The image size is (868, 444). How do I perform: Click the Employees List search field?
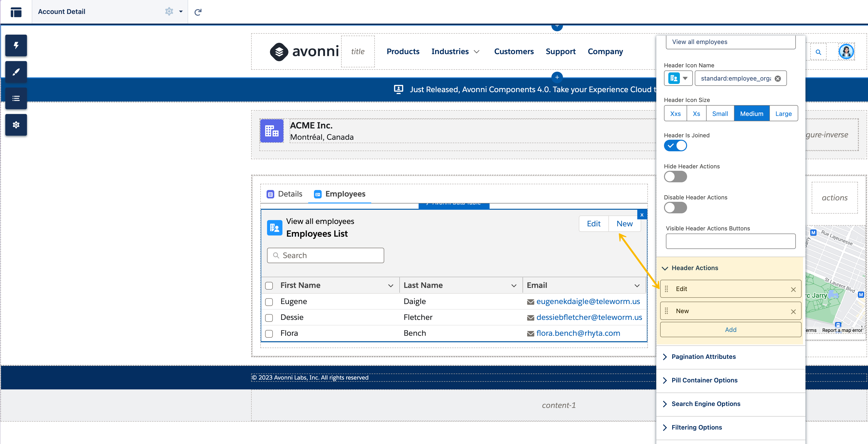(x=325, y=255)
